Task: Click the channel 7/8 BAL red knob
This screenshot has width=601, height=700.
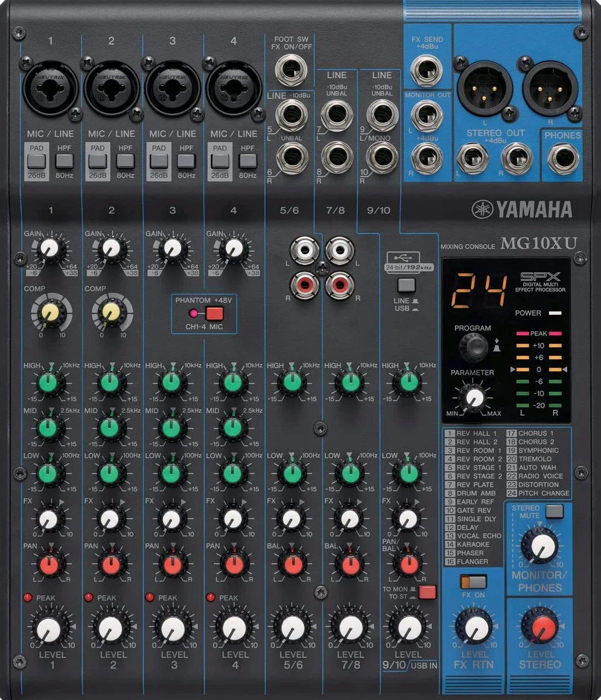Action: (350, 565)
